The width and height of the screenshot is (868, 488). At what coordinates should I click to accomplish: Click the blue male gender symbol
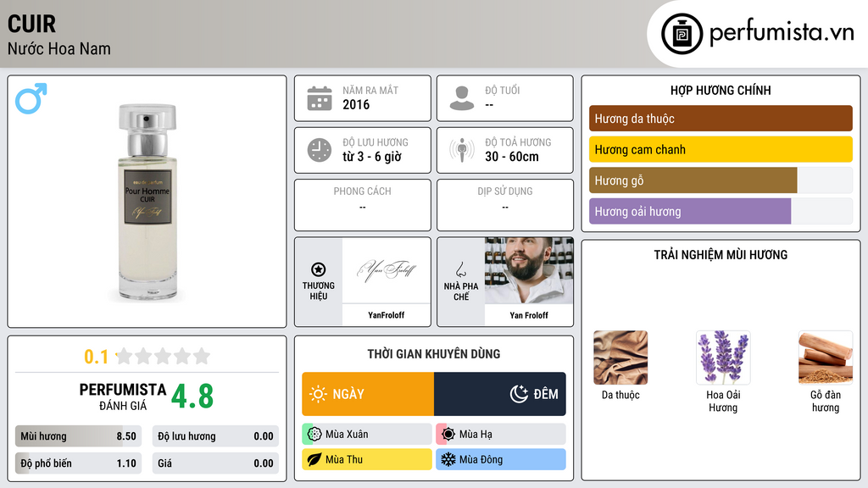tap(31, 98)
